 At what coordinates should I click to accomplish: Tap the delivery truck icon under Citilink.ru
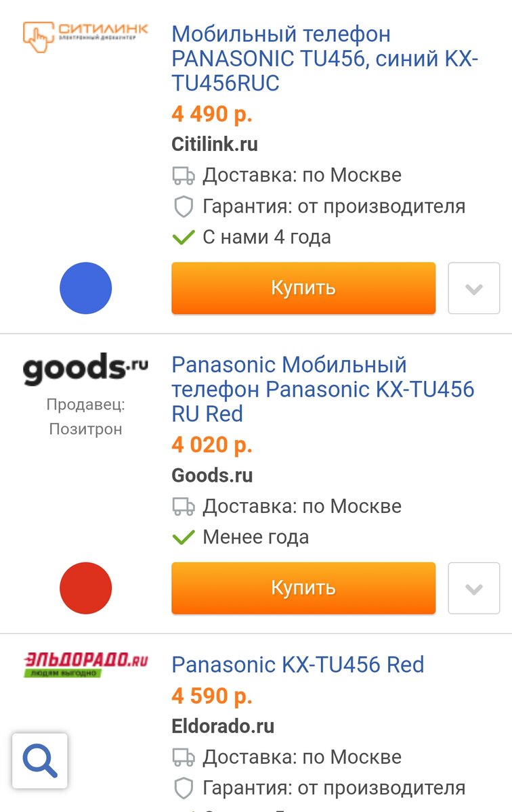point(184,176)
